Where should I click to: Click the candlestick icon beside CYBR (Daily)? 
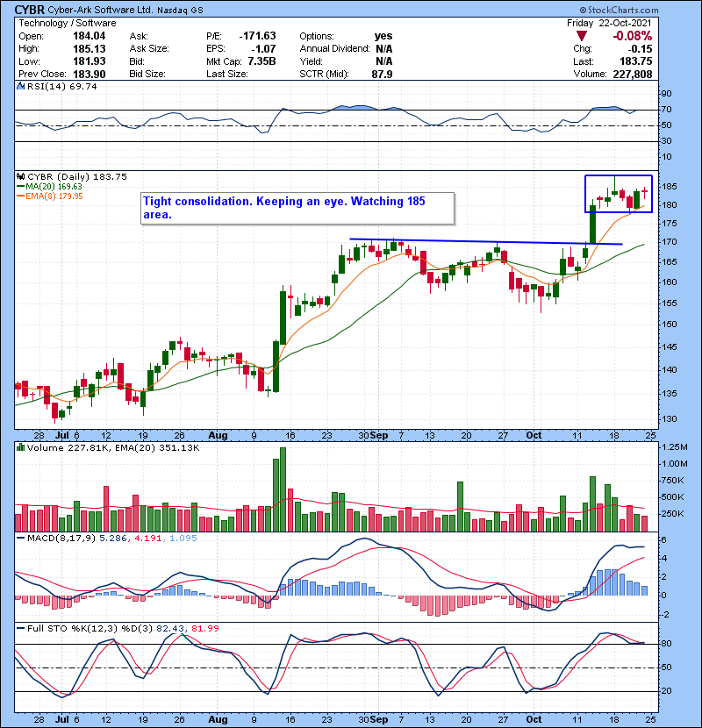click(20, 176)
